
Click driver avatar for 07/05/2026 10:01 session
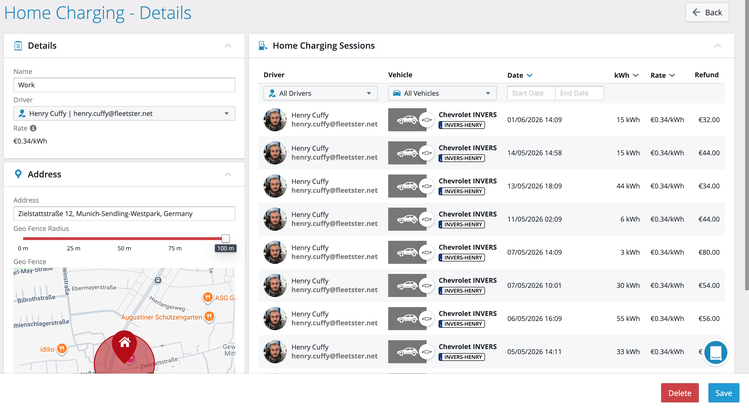tap(275, 285)
